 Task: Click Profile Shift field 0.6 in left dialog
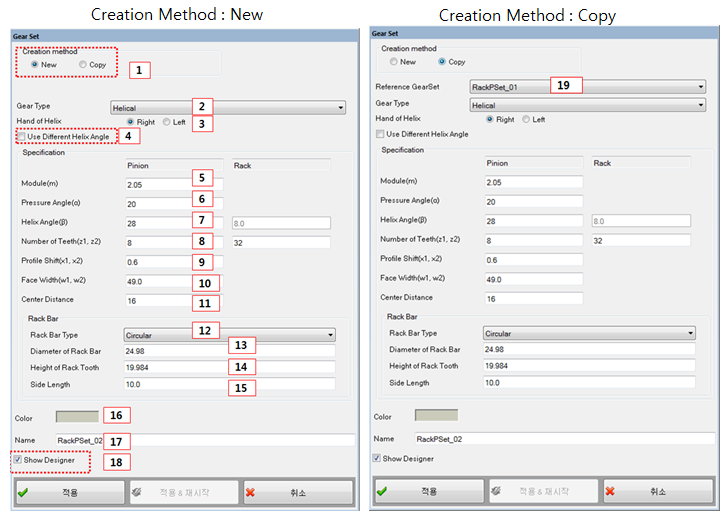174,262
